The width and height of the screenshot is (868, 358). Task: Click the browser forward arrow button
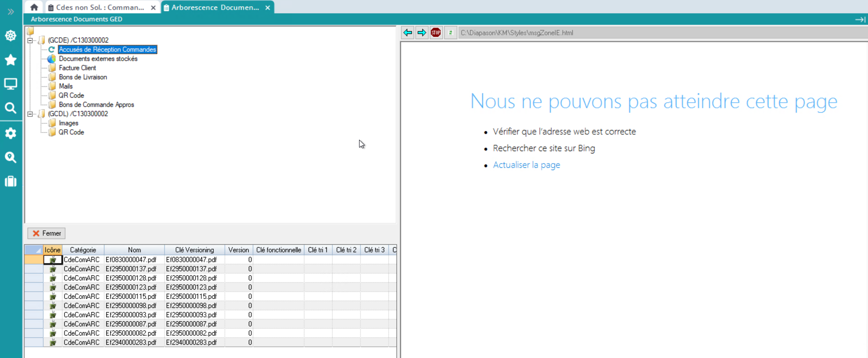click(x=422, y=33)
